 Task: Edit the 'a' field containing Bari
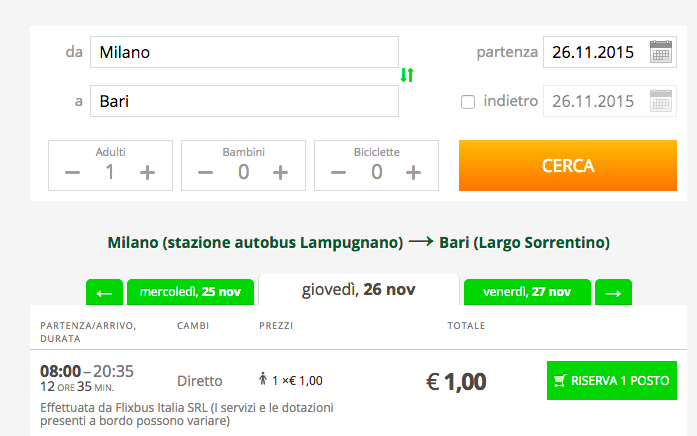244,101
